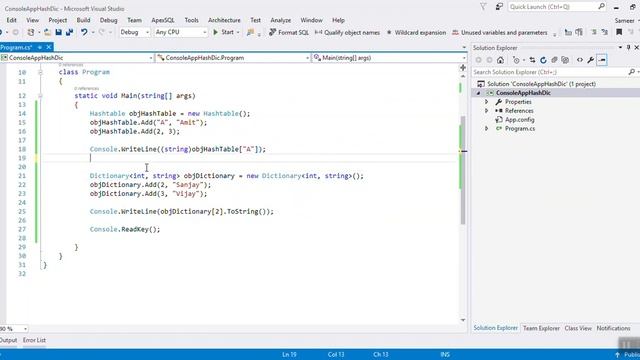Click the Collapse All icon in Solution Explorer
This screenshot has width=640, height=360.
point(554,60)
